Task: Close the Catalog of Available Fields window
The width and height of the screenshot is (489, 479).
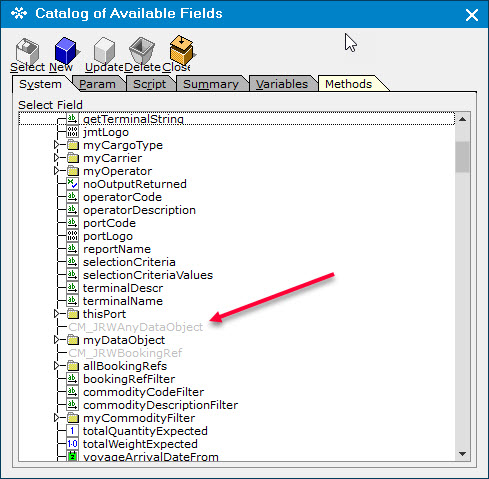Action: pyautogui.click(x=472, y=15)
